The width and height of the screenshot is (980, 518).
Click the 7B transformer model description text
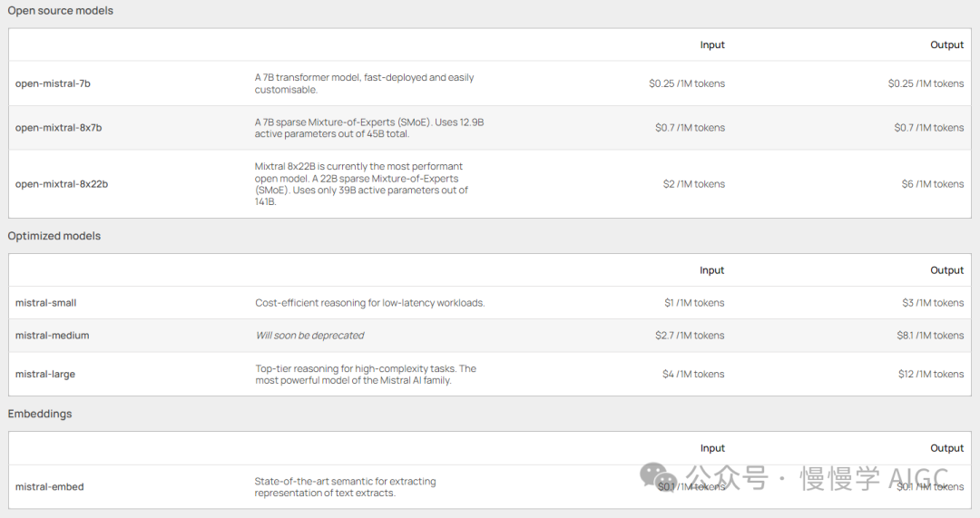pos(364,83)
